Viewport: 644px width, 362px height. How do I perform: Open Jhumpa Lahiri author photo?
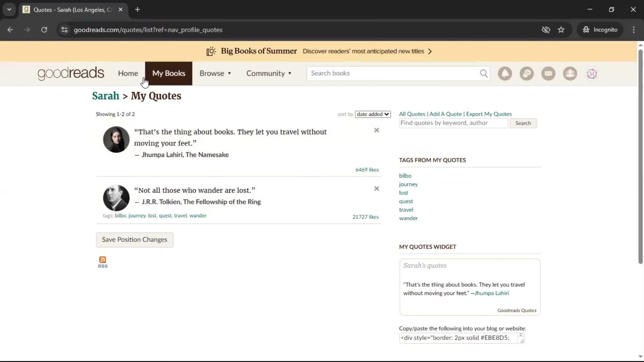116,139
